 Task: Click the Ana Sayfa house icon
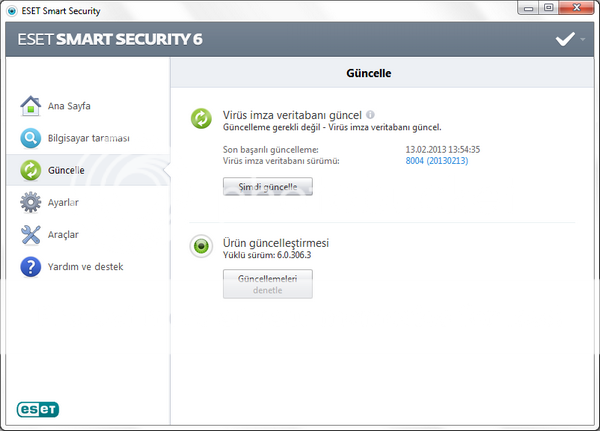(x=31, y=105)
